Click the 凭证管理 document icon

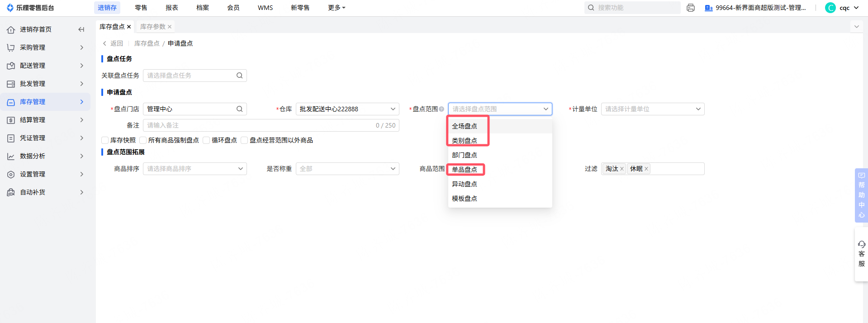(11, 138)
